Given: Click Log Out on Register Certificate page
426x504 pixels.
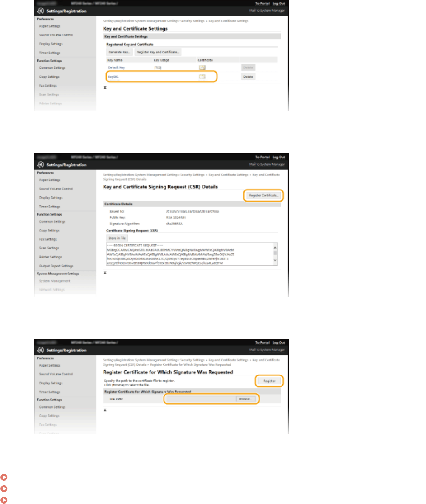Looking at the screenshot, I should [x=279, y=343].
